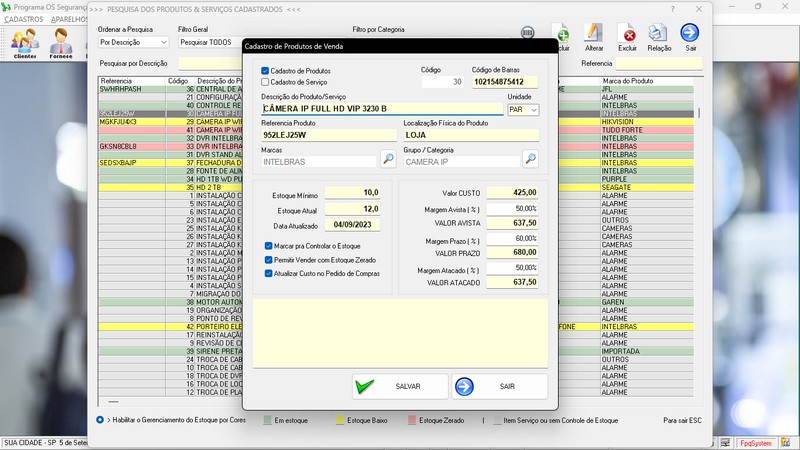Open the Ordenar a Pesquisa dropdown
The height and width of the screenshot is (450, 800).
tap(133, 42)
